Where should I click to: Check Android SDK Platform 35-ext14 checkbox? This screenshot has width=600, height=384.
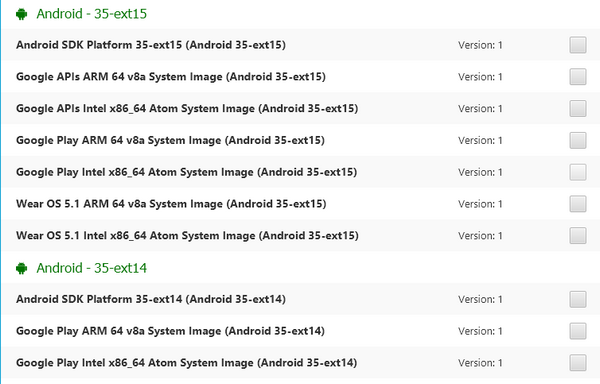578,299
